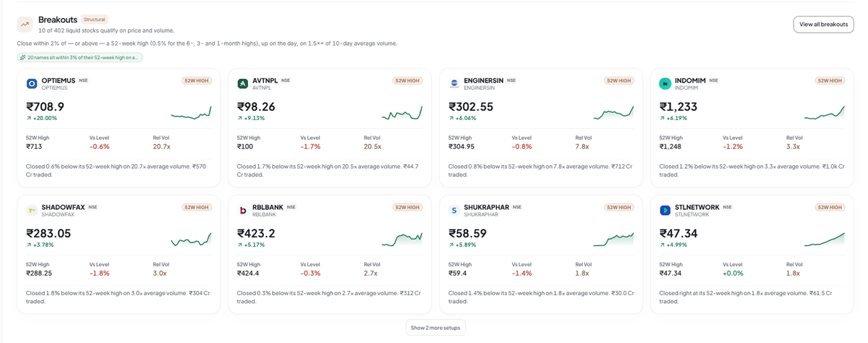The height and width of the screenshot is (343, 868).
Task: Click the Breakouts trend arrow icon
Action: click(x=25, y=24)
